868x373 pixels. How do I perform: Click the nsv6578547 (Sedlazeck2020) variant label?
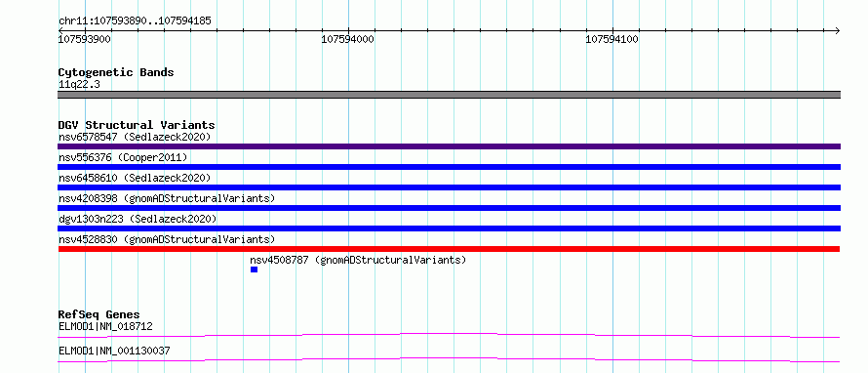(x=135, y=137)
